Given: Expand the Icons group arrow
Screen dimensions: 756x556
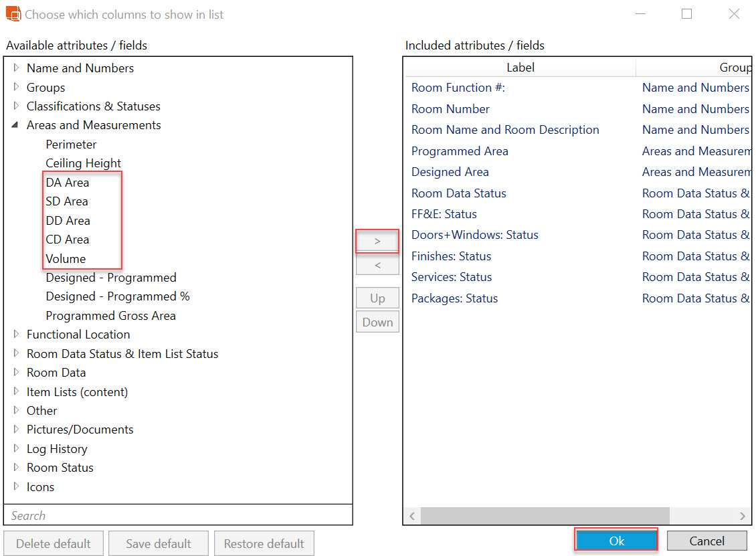Looking at the screenshot, I should [x=17, y=487].
